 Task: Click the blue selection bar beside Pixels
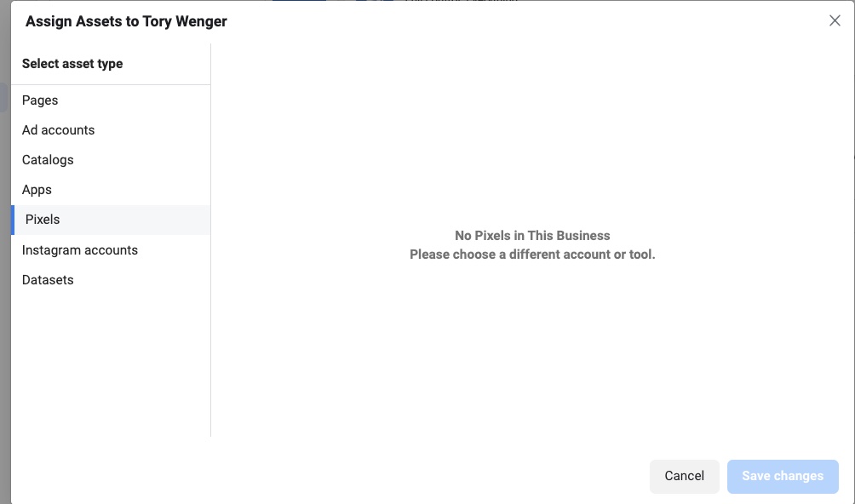(13, 220)
